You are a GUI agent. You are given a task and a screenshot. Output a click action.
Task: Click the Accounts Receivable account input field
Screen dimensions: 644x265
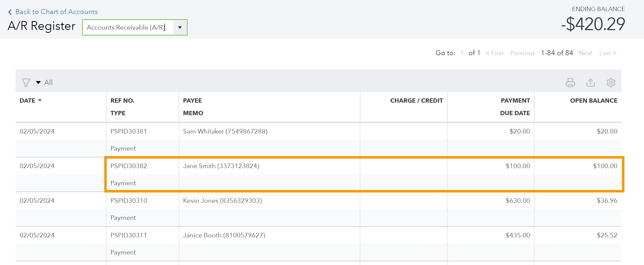point(128,27)
